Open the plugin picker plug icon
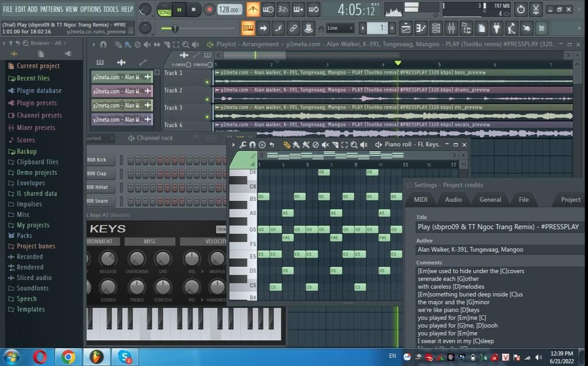 (x=497, y=28)
